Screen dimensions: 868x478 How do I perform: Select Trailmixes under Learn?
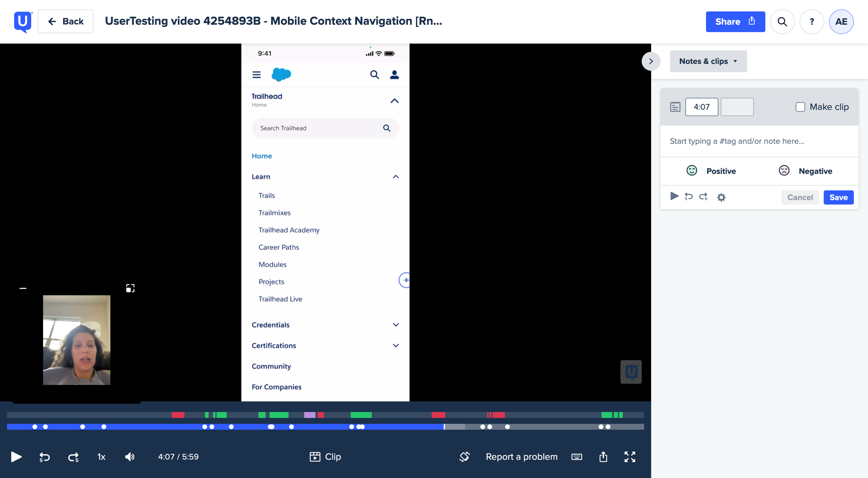pos(274,213)
